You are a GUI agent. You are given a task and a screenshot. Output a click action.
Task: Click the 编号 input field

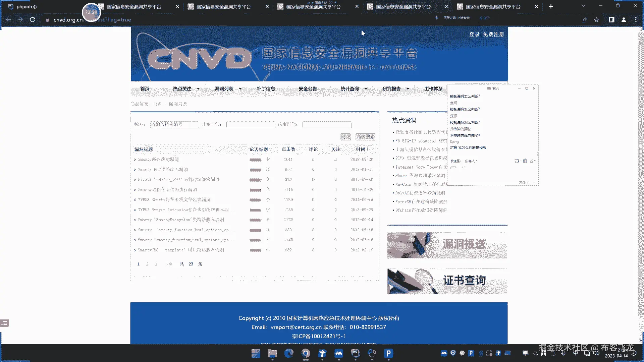point(174,124)
